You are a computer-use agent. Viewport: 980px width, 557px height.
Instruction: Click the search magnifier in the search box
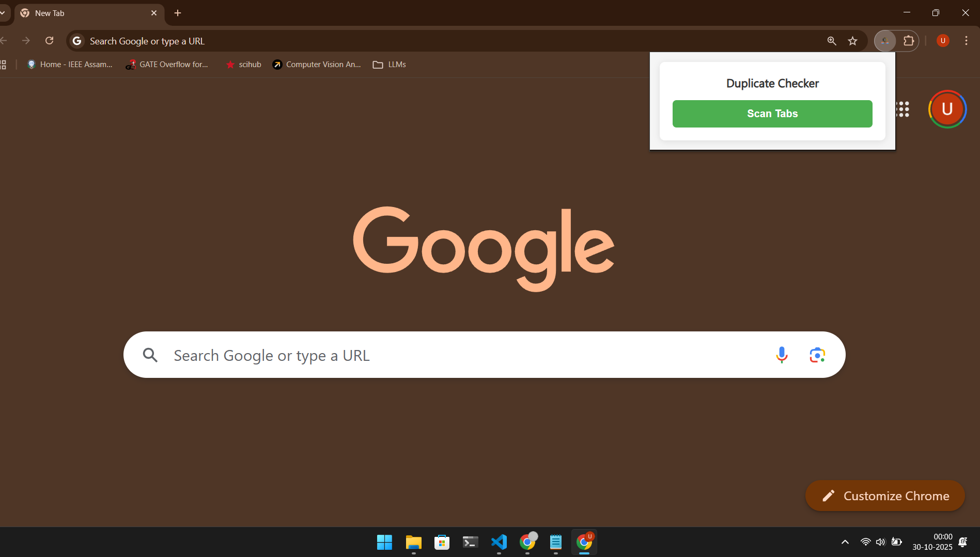[150, 355]
